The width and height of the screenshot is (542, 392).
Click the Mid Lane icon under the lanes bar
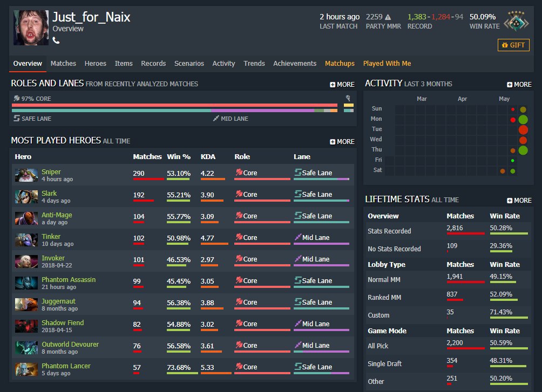click(216, 119)
